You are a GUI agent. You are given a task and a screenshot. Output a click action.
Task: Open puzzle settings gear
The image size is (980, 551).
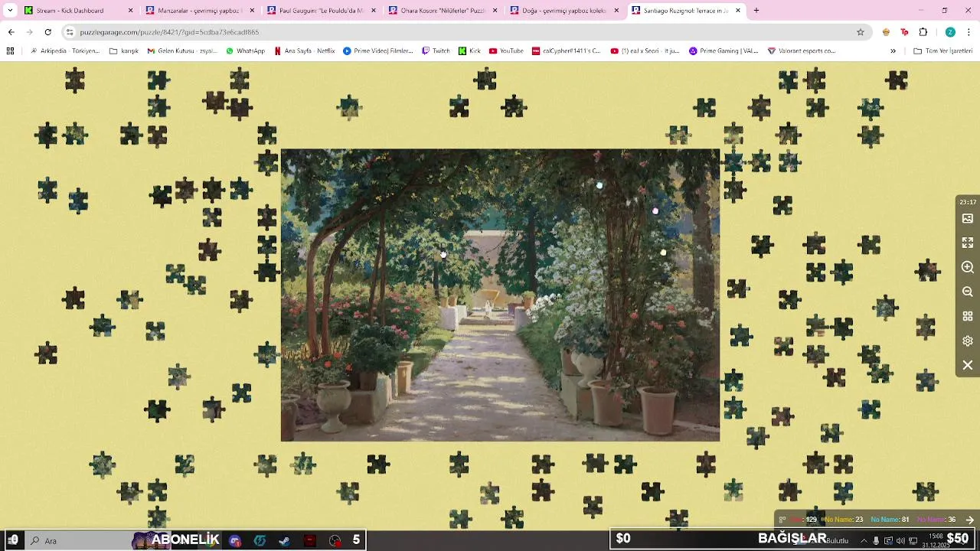tap(968, 341)
